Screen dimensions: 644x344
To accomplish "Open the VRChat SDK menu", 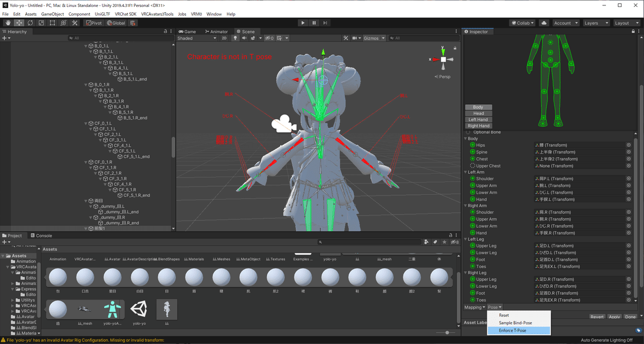I will (126, 14).
